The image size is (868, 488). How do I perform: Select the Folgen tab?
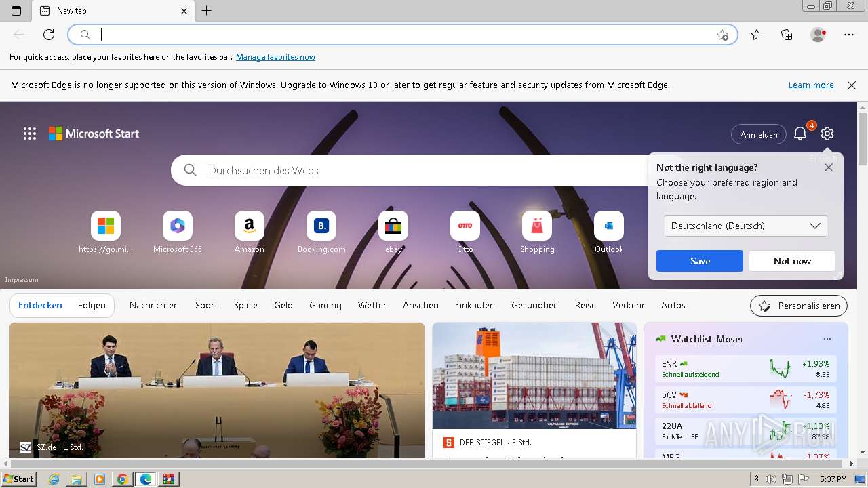click(92, 306)
